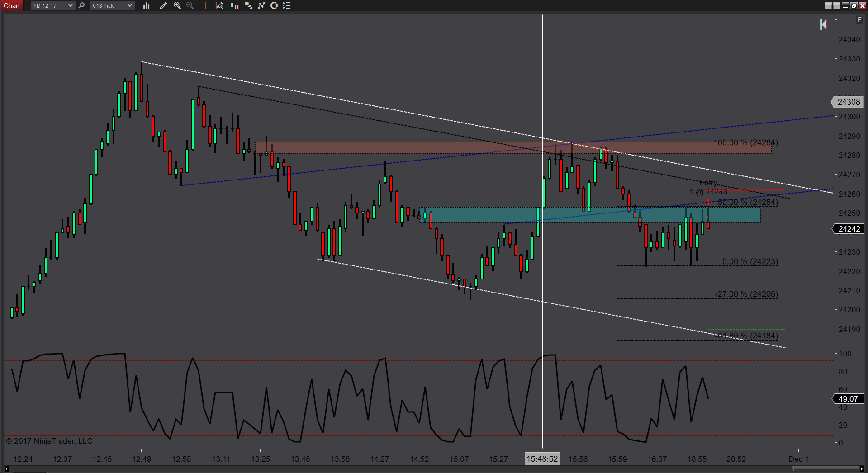Click the 24190 price axis label

coord(849,329)
